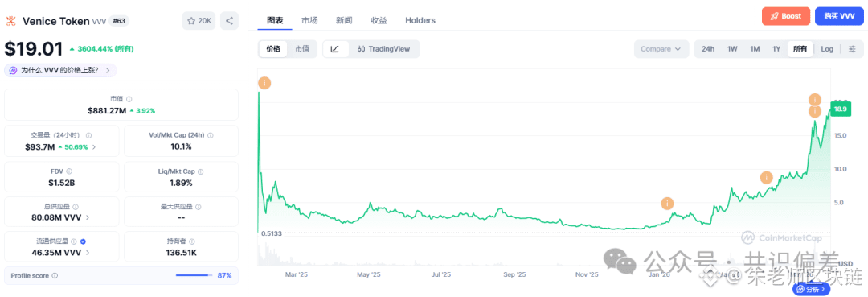Click the $19.01 price text
868x297 pixels.
pyautogui.click(x=34, y=49)
